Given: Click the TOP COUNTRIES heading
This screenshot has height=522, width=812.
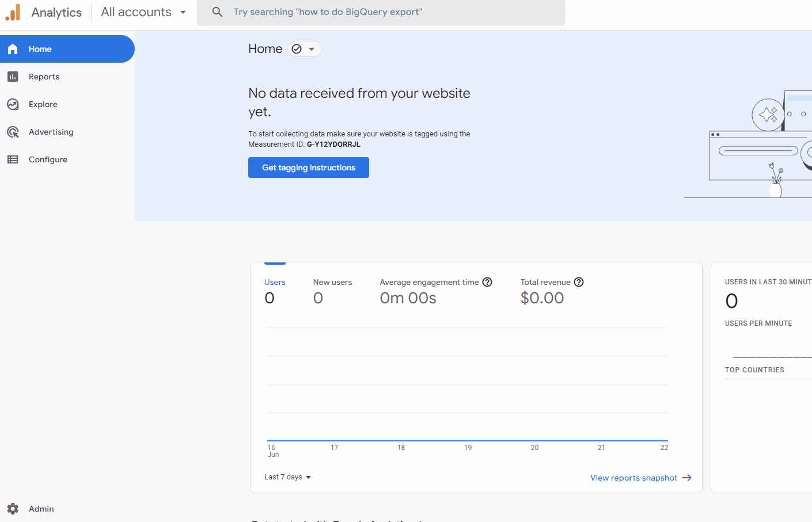Looking at the screenshot, I should [754, 370].
